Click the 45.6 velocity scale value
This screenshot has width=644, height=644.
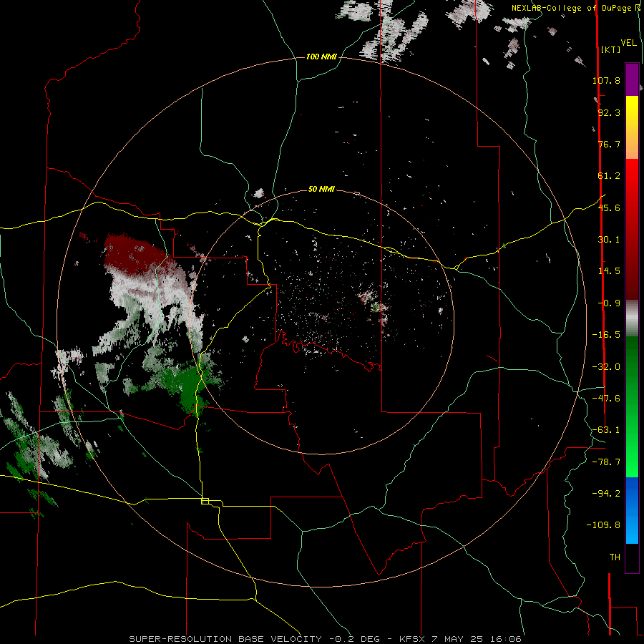(609, 208)
